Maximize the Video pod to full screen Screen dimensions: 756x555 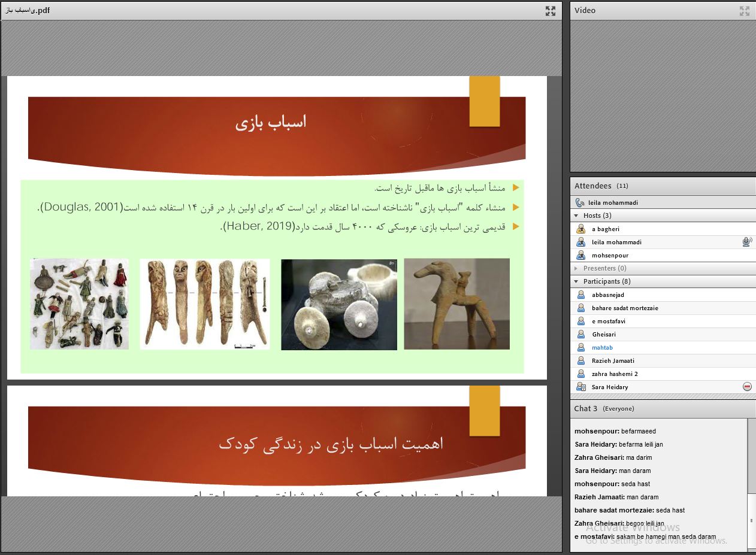[745, 11]
